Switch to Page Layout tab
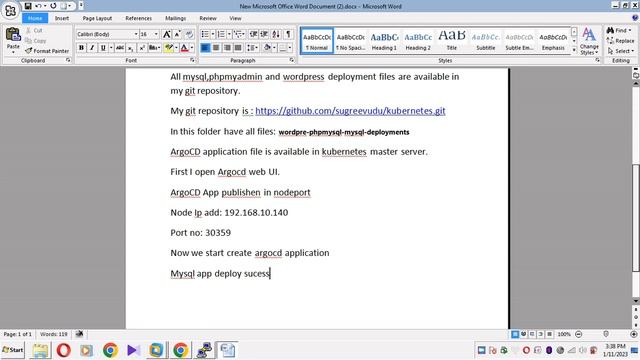640x360 pixels. pos(97,18)
